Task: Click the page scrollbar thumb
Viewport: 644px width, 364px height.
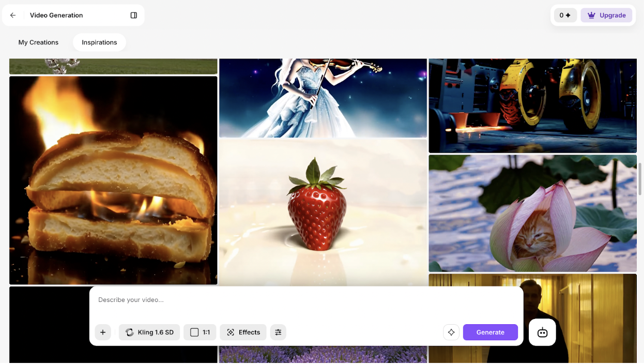Action: (x=640, y=179)
